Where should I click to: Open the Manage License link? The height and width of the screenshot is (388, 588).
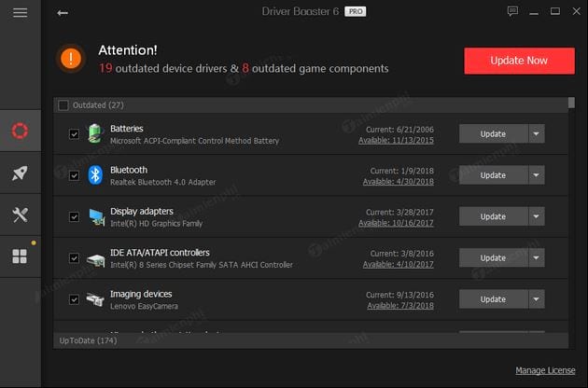[x=545, y=370]
